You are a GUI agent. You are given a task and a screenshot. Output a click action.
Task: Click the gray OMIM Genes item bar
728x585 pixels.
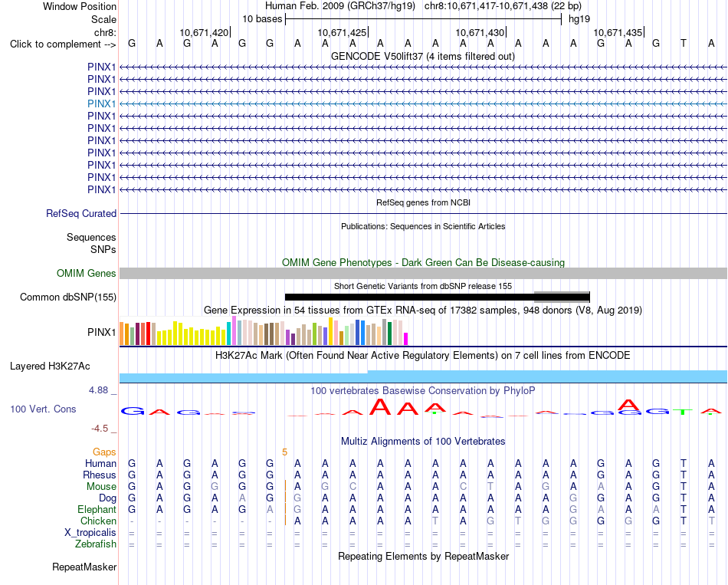tap(423, 273)
